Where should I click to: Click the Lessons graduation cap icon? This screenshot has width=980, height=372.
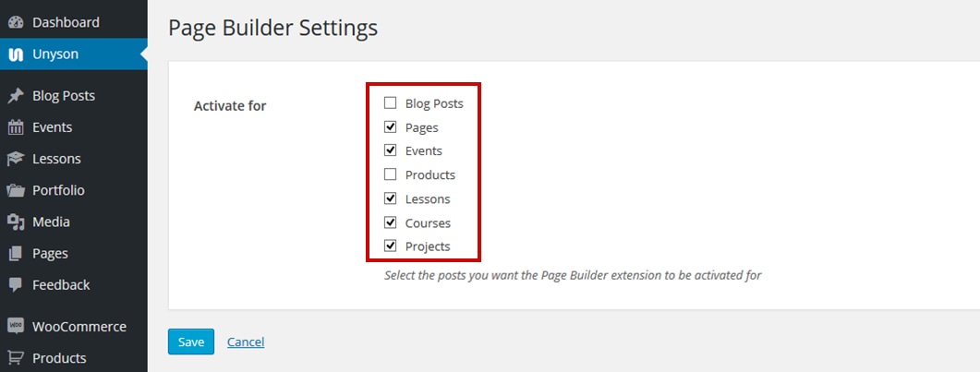click(x=16, y=159)
